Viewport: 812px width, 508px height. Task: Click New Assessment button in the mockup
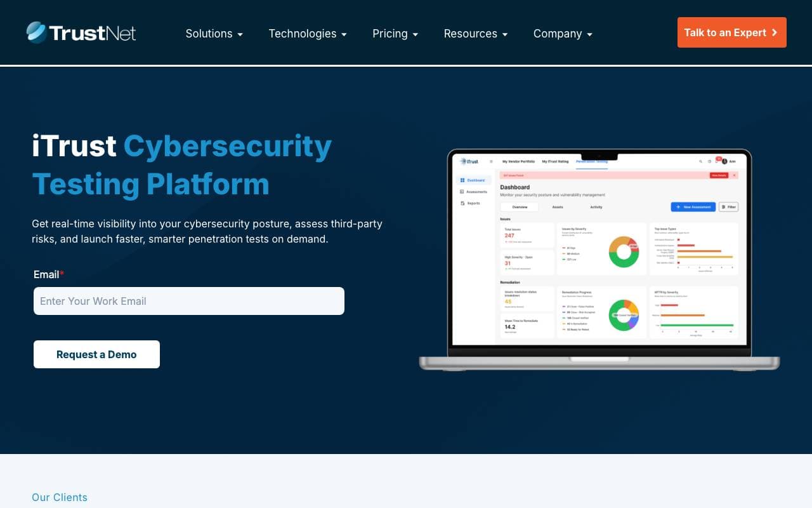[x=693, y=207]
